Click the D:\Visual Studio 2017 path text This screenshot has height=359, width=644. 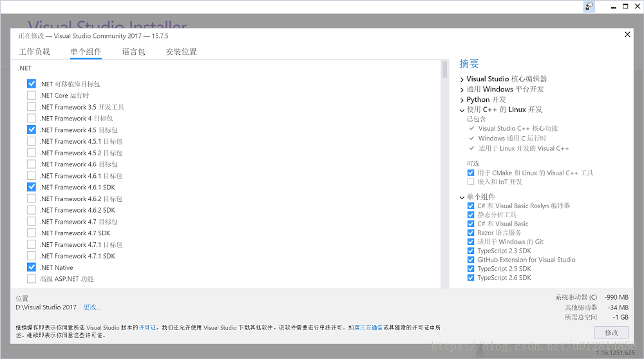click(46, 307)
